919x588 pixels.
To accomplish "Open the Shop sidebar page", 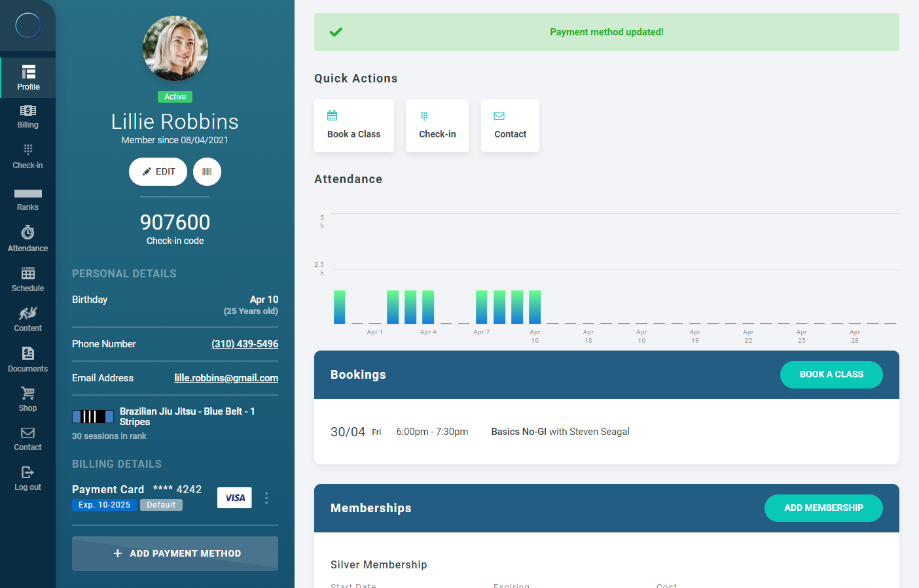I will [27, 400].
